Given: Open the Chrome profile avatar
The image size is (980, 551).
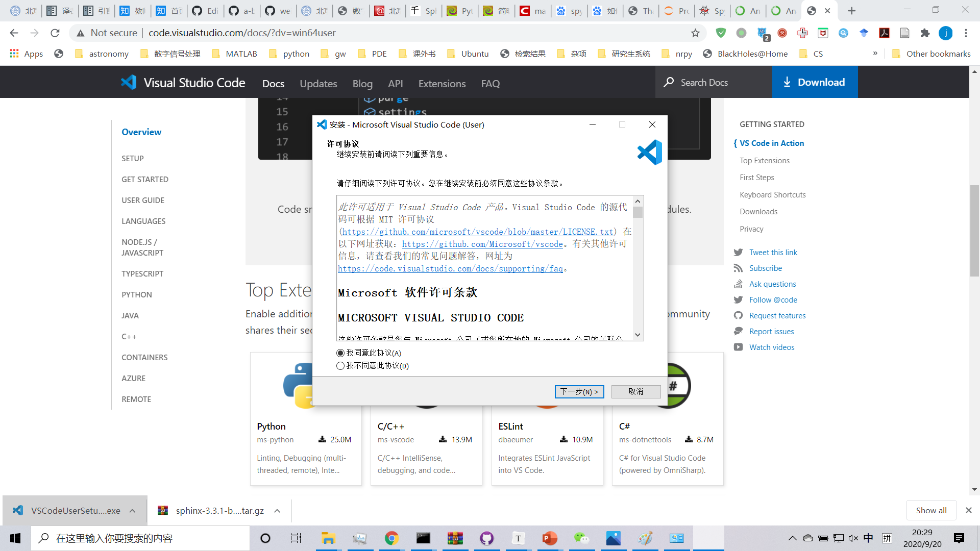Looking at the screenshot, I should pyautogui.click(x=946, y=33).
